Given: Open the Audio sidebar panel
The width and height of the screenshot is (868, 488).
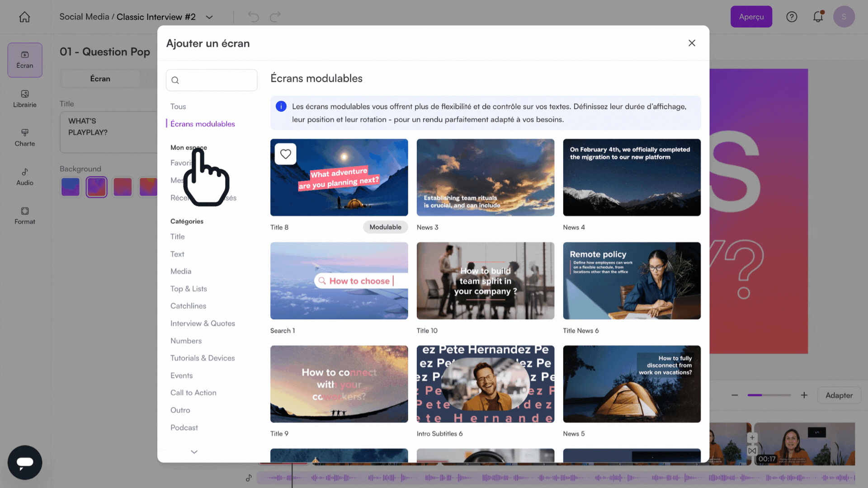Looking at the screenshot, I should pos(24,177).
